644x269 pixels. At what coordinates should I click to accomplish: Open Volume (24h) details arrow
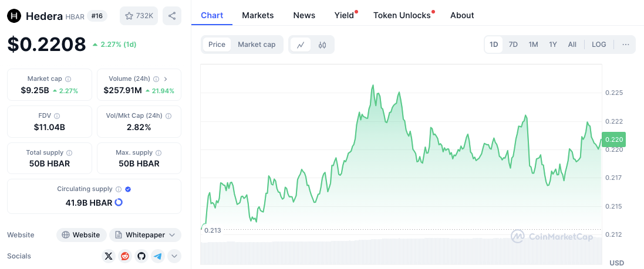pyautogui.click(x=166, y=79)
